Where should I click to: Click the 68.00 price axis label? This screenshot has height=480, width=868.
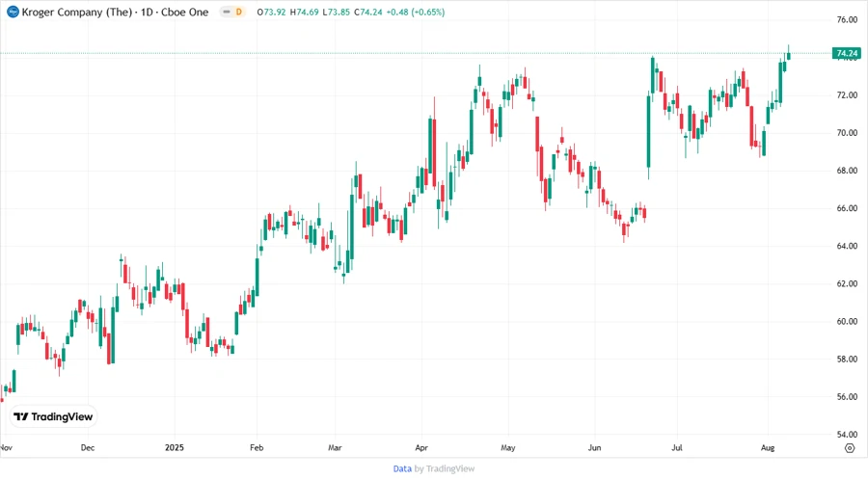click(x=847, y=171)
